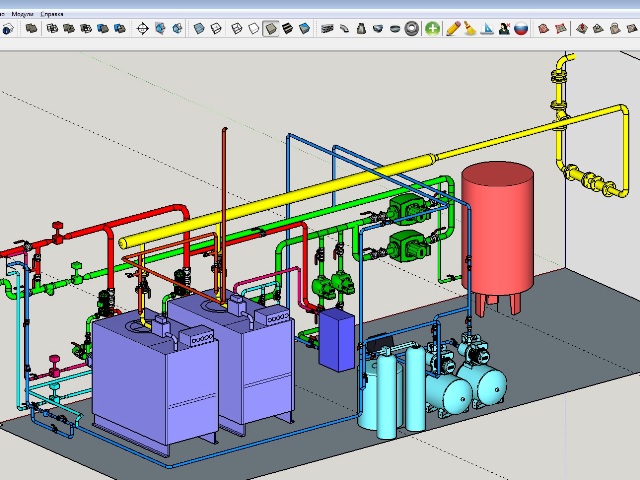The image size is (640, 480).
Task: Click the broom cleanup icon
Action: click(x=470, y=29)
